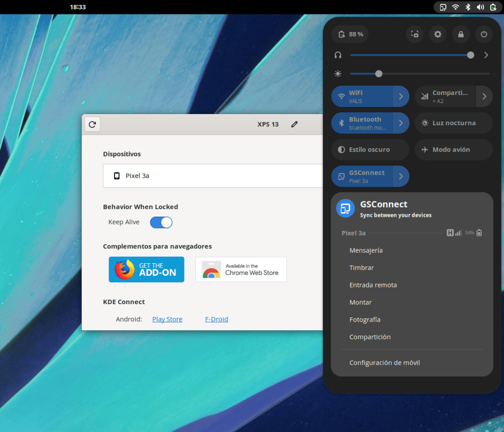Click the 18:33 clock in the top bar

point(78,7)
